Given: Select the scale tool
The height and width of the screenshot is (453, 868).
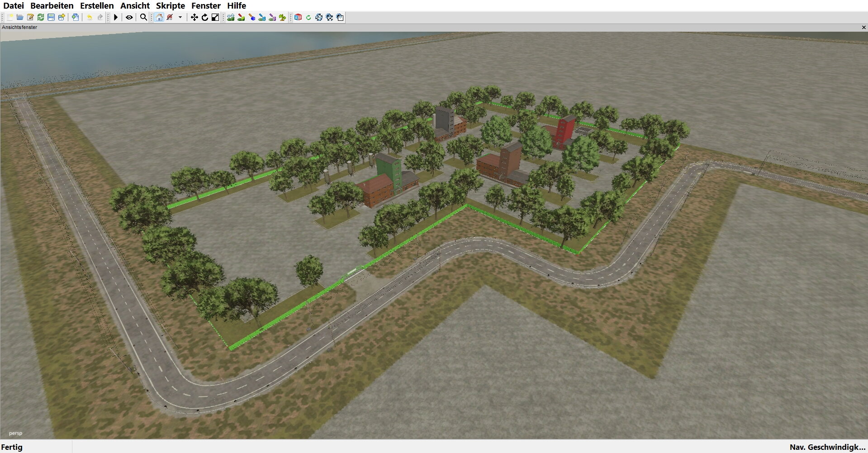Looking at the screenshot, I should pos(215,17).
